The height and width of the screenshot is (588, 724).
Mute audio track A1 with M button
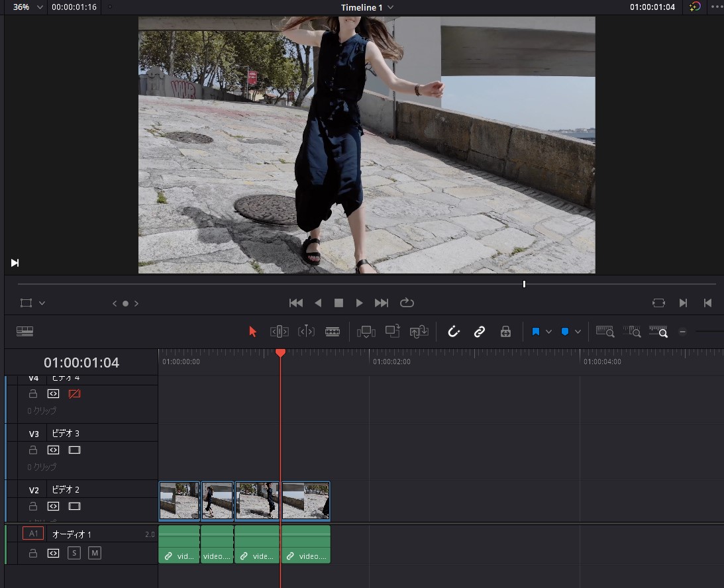click(x=95, y=553)
